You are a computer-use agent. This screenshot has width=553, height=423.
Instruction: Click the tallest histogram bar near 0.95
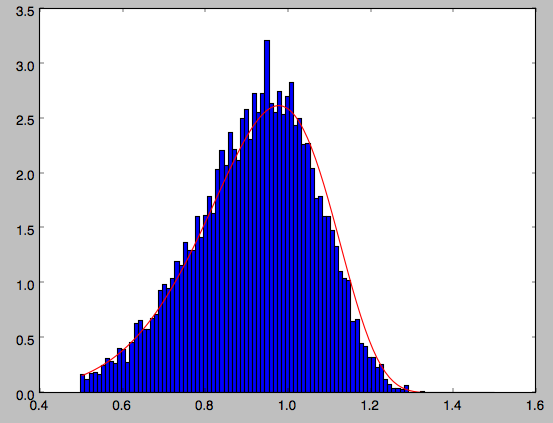tap(267, 216)
